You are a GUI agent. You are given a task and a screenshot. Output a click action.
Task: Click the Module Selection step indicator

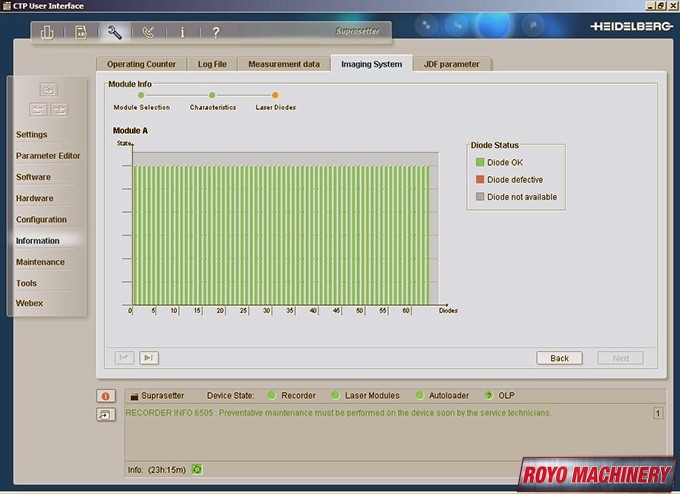tap(141, 96)
